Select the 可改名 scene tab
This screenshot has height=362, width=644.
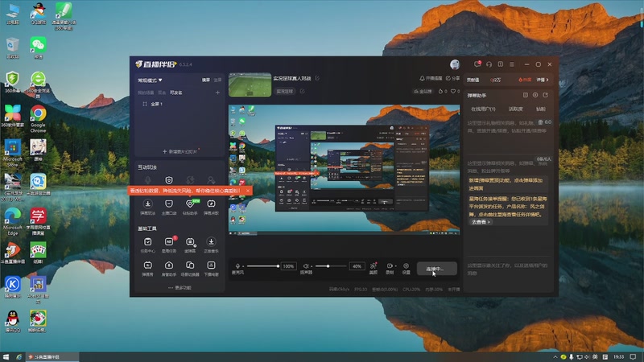(x=176, y=93)
